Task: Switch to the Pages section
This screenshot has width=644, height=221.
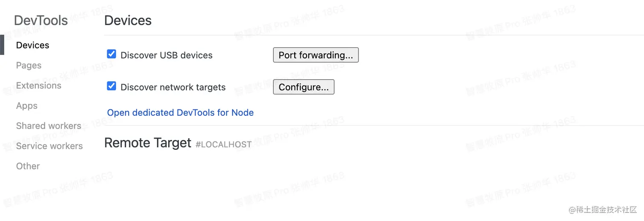Action: (29, 65)
